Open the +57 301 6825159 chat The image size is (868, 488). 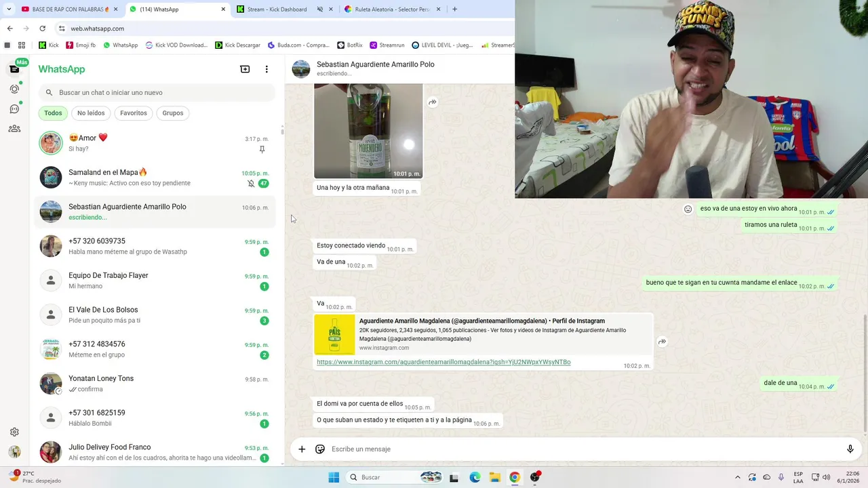(x=155, y=418)
